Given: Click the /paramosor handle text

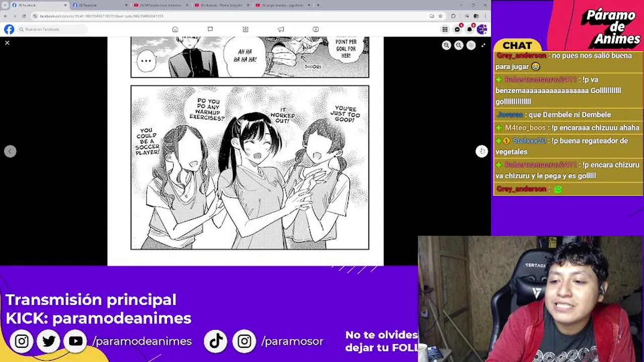Looking at the screenshot, I should (x=292, y=341).
